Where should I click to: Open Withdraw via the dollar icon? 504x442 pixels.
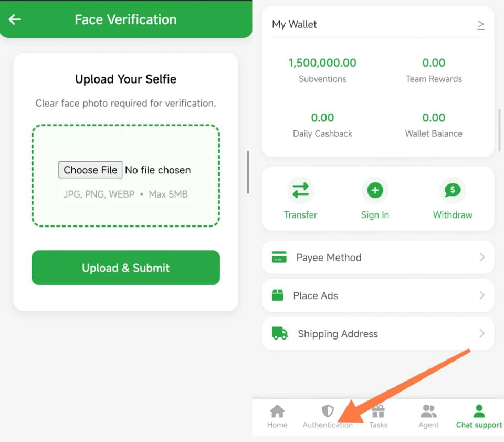pyautogui.click(x=452, y=190)
